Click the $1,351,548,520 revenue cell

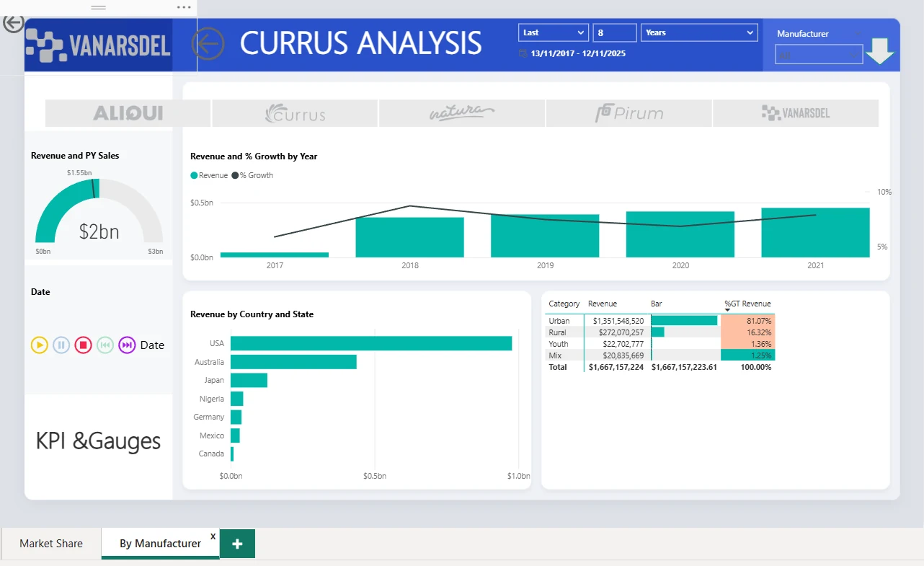[x=618, y=321]
